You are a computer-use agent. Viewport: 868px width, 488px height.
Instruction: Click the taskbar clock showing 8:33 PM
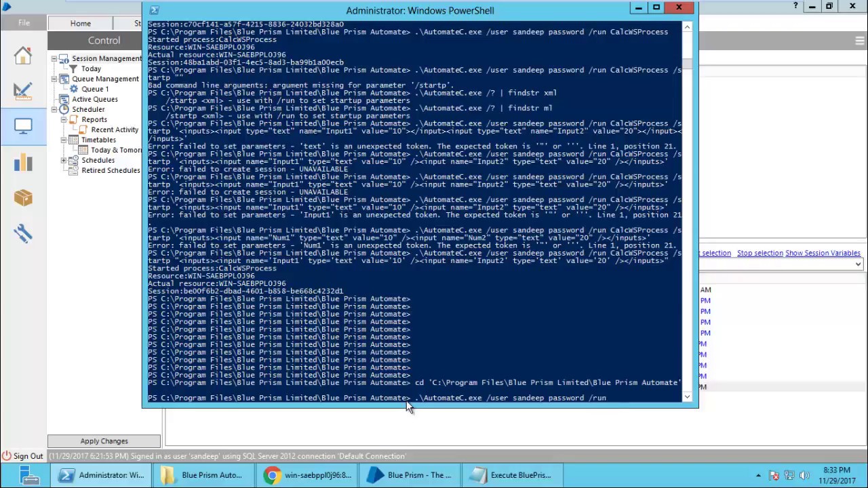835,475
